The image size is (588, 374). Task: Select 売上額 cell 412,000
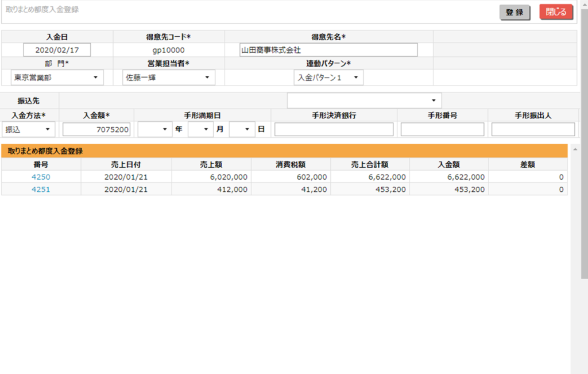pos(211,190)
